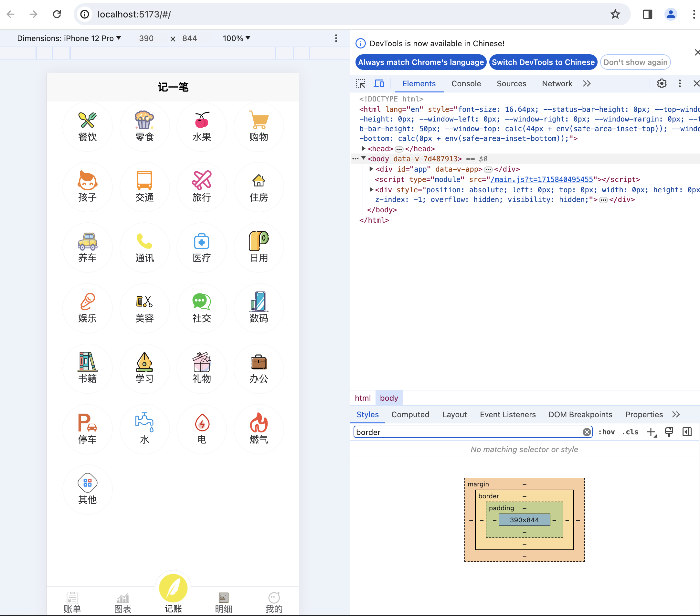Switch to the Console tab
Viewport: 700px width, 616px height.
(466, 84)
